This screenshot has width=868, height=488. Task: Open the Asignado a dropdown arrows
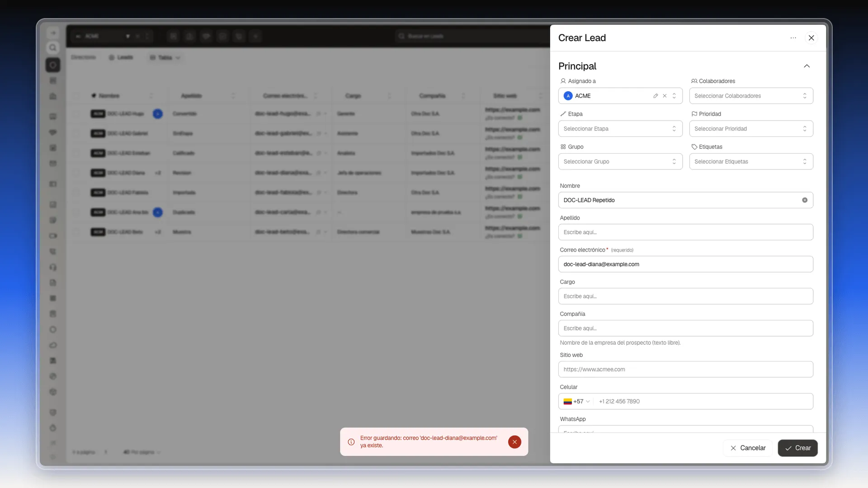pyautogui.click(x=674, y=96)
